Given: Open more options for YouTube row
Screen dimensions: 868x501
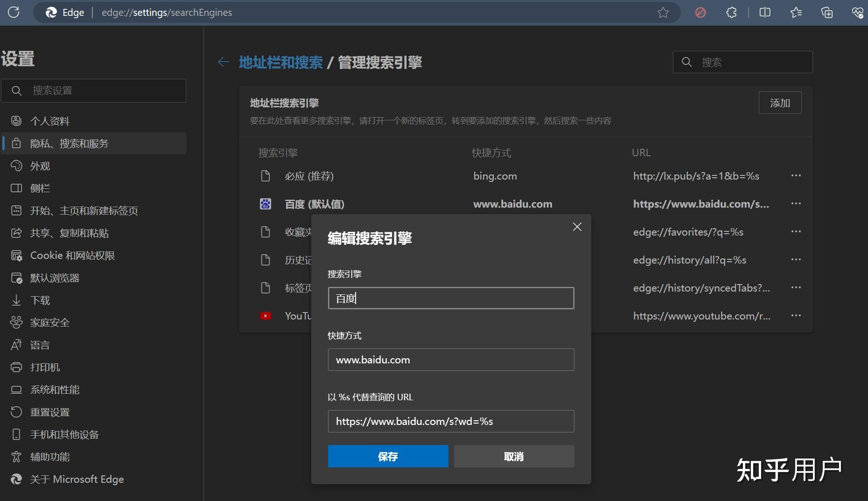Looking at the screenshot, I should point(796,315).
